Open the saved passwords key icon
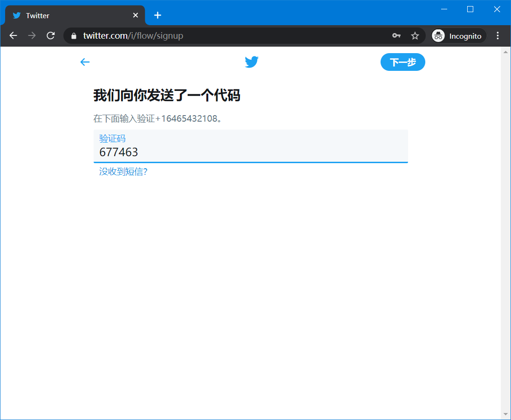511x420 pixels. [x=396, y=35]
